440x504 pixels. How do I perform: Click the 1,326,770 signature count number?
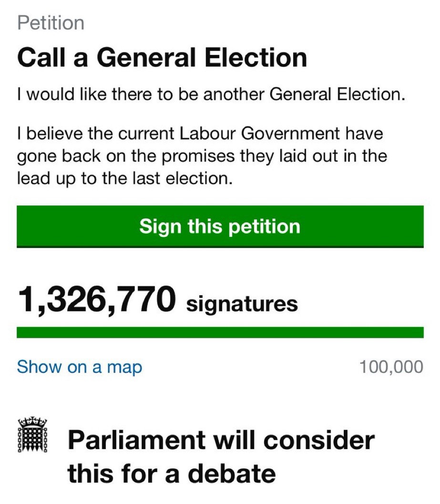[97, 300]
